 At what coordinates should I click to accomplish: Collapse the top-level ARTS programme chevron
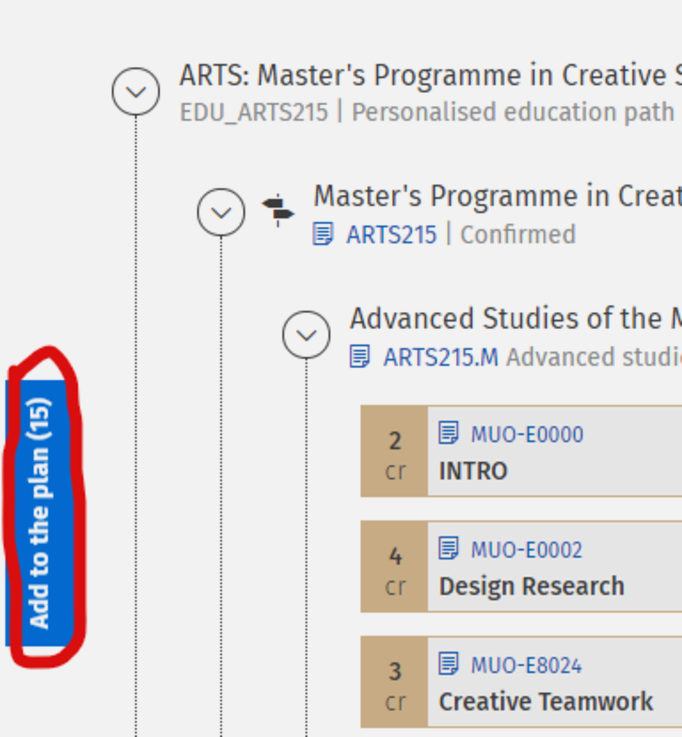tap(136, 92)
